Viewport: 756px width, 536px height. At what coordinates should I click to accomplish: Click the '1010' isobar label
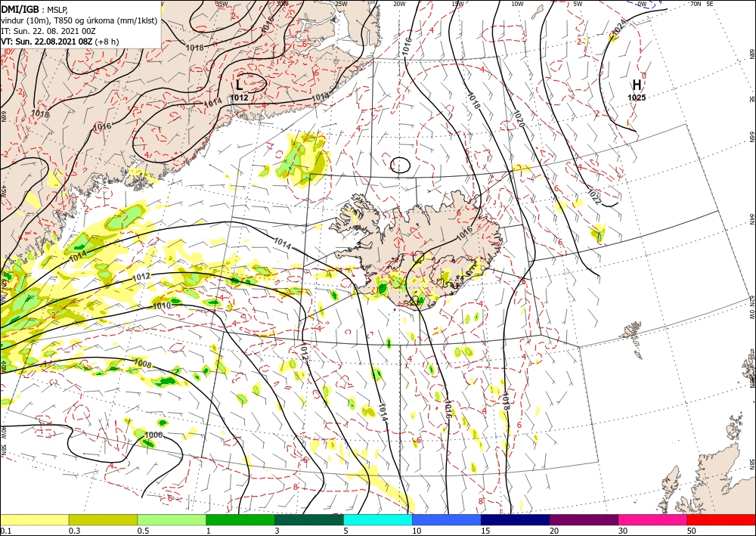pos(162,305)
